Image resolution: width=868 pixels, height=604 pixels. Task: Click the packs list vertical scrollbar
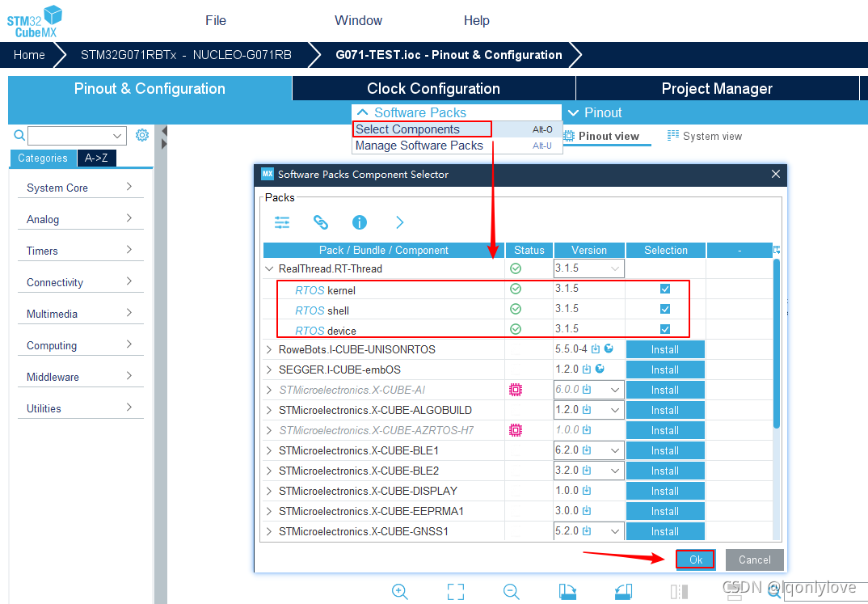click(777, 344)
